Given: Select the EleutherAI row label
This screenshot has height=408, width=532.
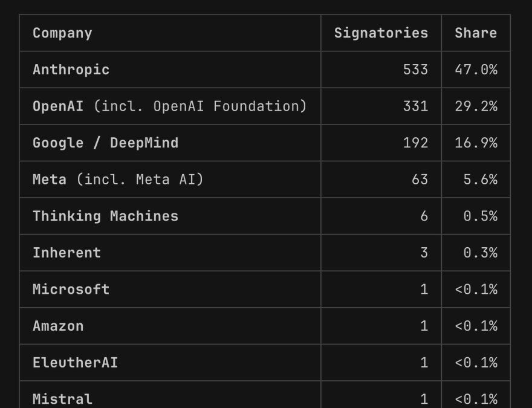Looking at the screenshot, I should 76,363.
